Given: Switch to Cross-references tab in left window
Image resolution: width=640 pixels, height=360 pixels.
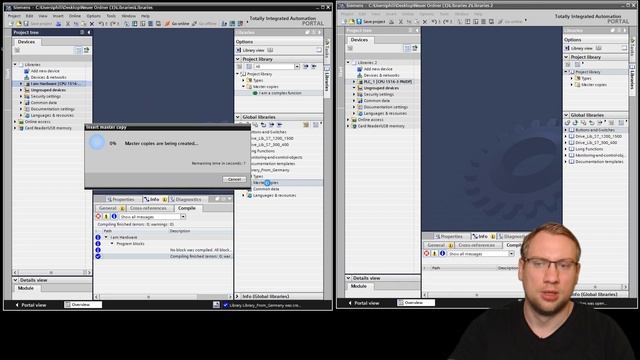Looking at the screenshot, I should click(148, 208).
